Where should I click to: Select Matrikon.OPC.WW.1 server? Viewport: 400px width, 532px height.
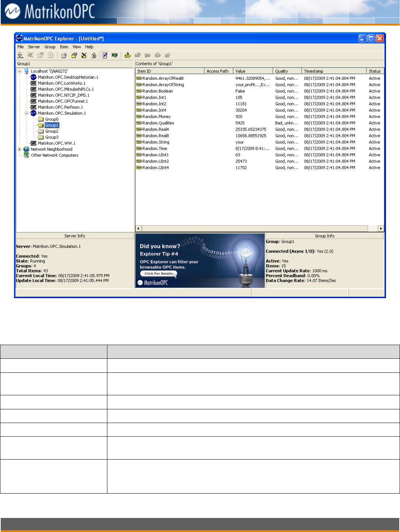click(x=56, y=143)
